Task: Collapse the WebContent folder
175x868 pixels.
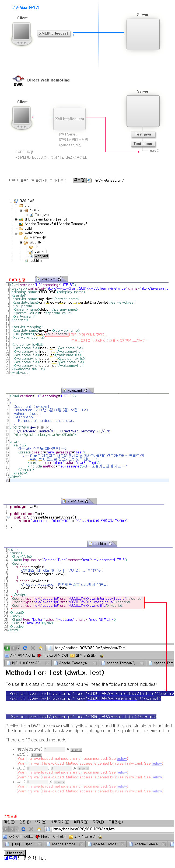Action: pyautogui.click(x=16, y=233)
